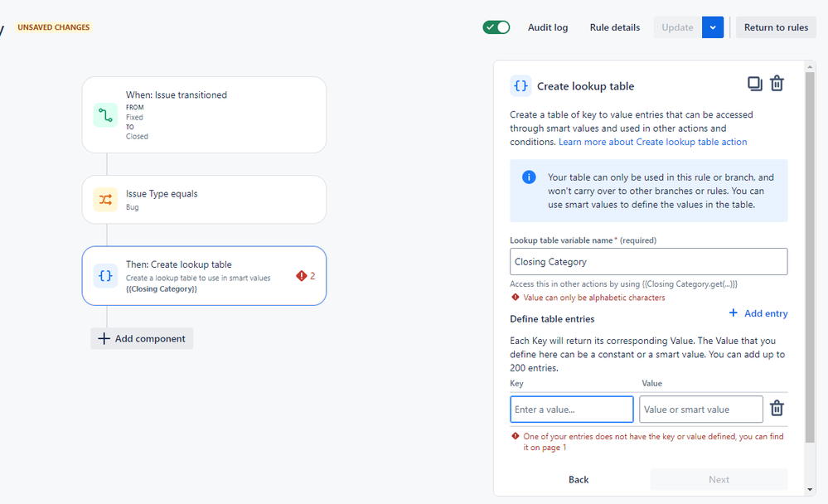Open the Audit log tab
Screen dimensions: 828x504
coord(548,27)
